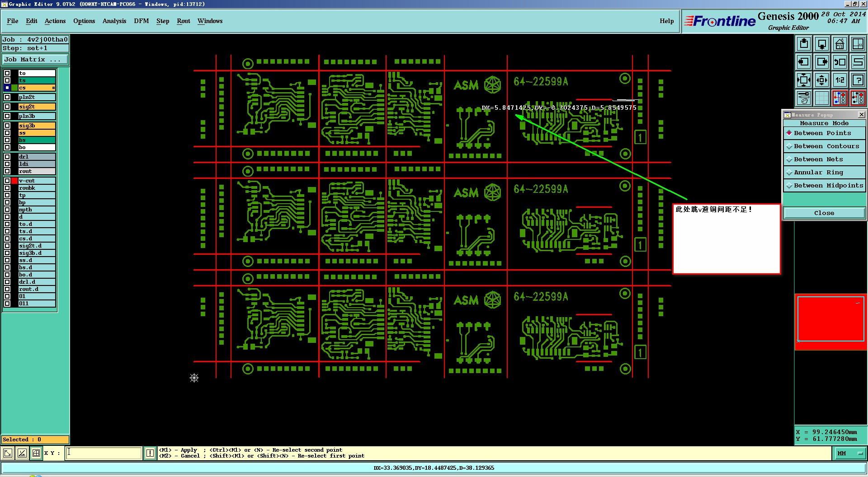
Task: Toggle display checkbox for layer rout
Action: pyautogui.click(x=7, y=171)
